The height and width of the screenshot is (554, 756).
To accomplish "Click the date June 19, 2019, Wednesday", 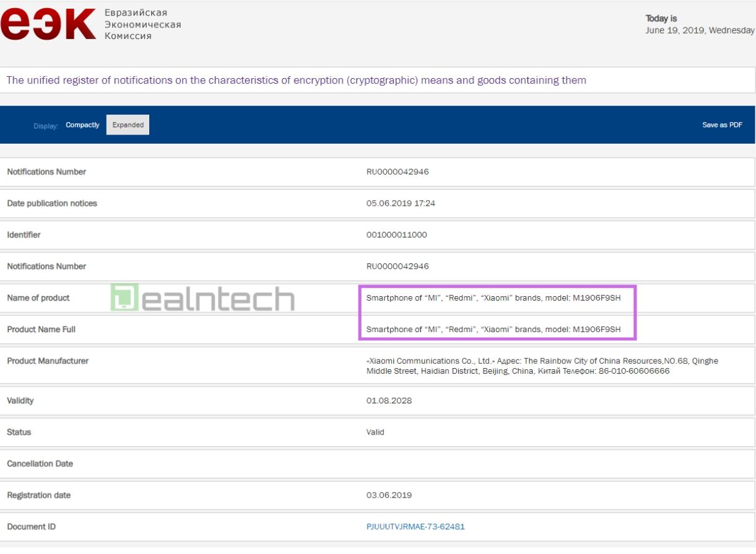I will point(700,30).
